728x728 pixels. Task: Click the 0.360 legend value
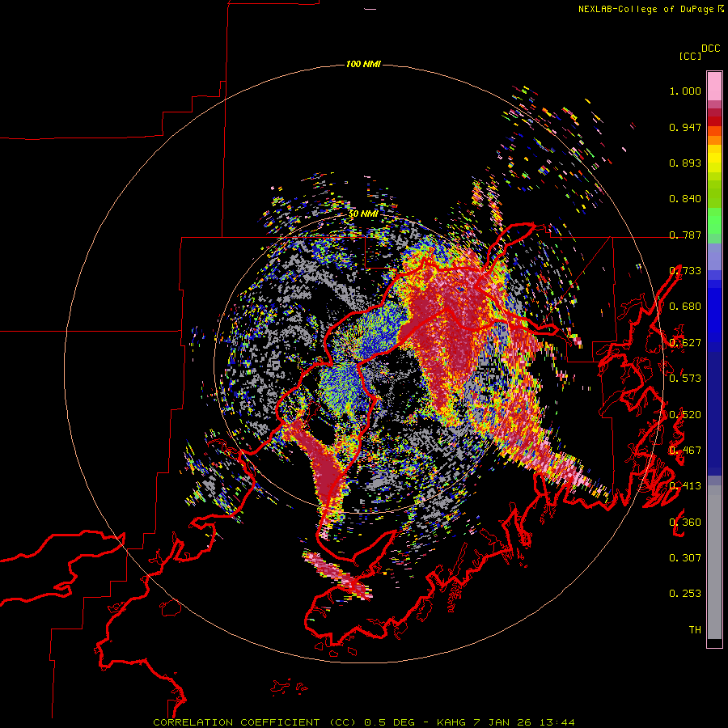click(685, 523)
